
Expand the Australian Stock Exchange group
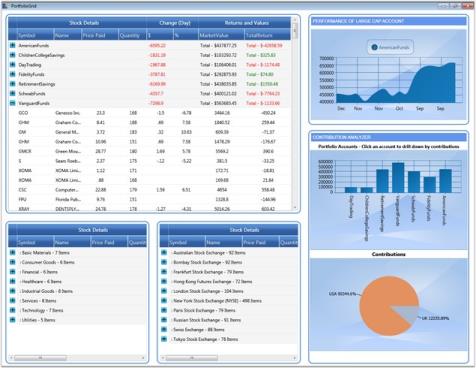pyautogui.click(x=164, y=253)
